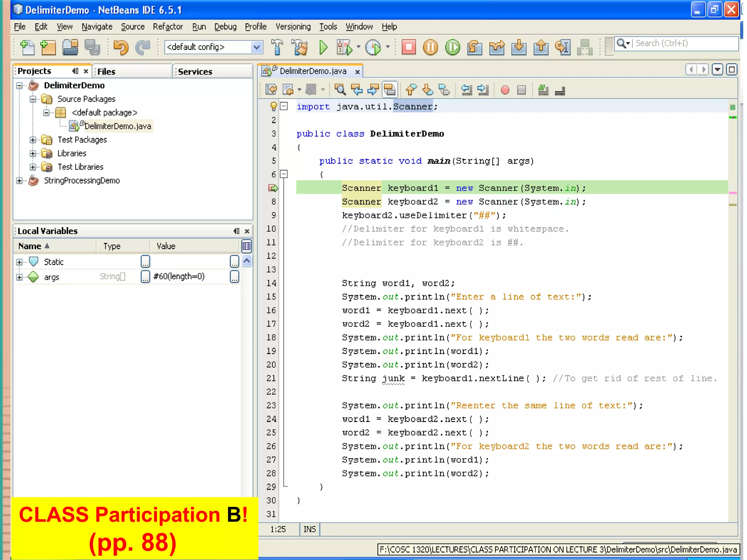Pause the debugger with orange pause icon
The width and height of the screenshot is (747, 560).
430,47
